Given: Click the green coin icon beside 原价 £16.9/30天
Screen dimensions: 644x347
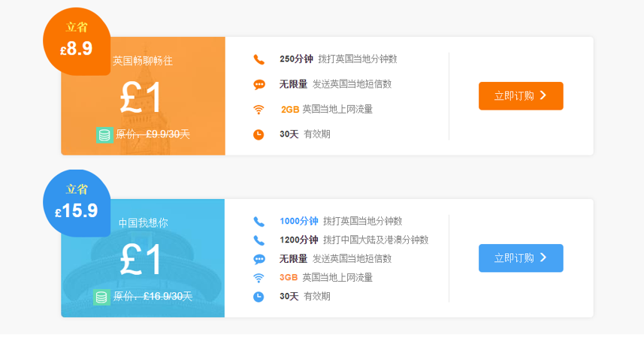Looking at the screenshot, I should 101,297.
